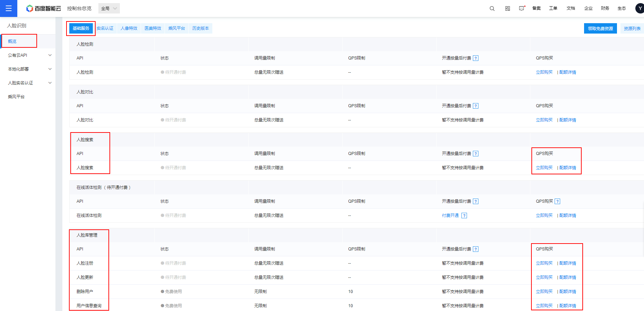Viewport: 644px width, 311px height.
Task: Click the 付费开通 link for 在线活体检测
Action: 450,216
